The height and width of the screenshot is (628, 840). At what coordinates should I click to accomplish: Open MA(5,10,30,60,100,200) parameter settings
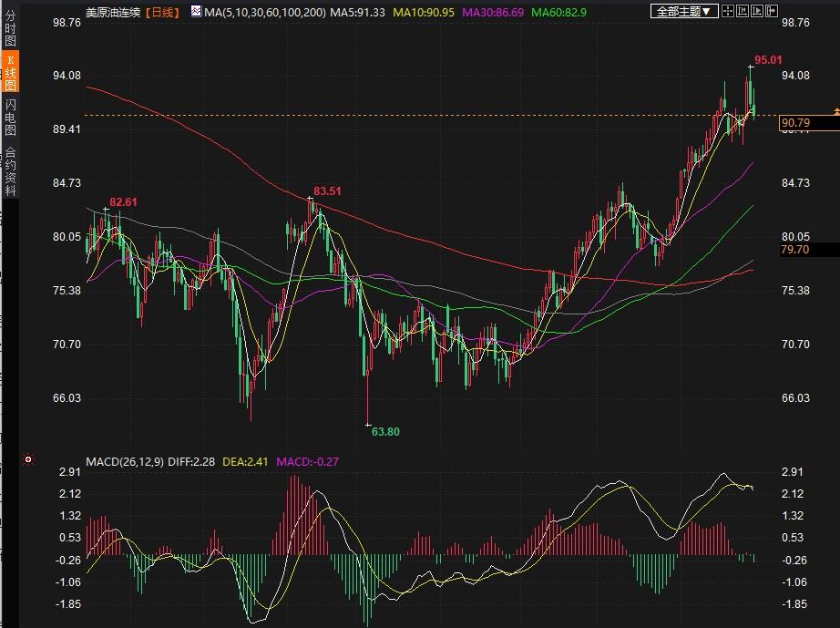(x=265, y=11)
